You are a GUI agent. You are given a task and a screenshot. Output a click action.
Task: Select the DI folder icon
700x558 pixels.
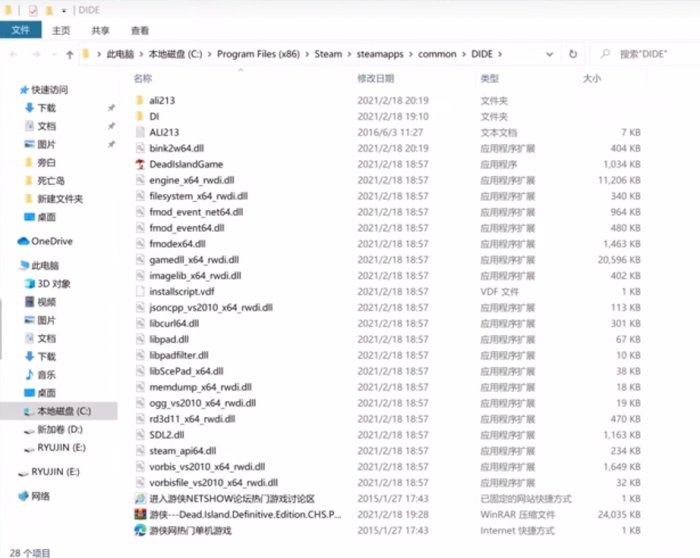pos(140,116)
